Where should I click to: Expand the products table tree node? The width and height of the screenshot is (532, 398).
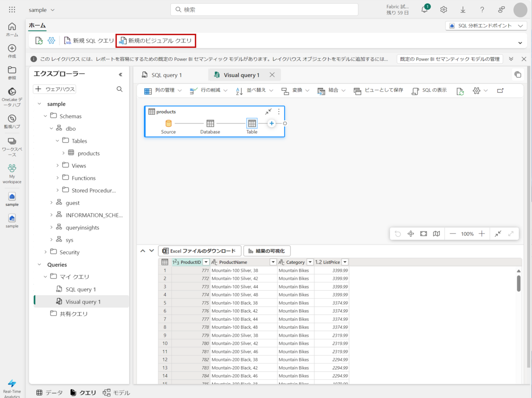63,153
